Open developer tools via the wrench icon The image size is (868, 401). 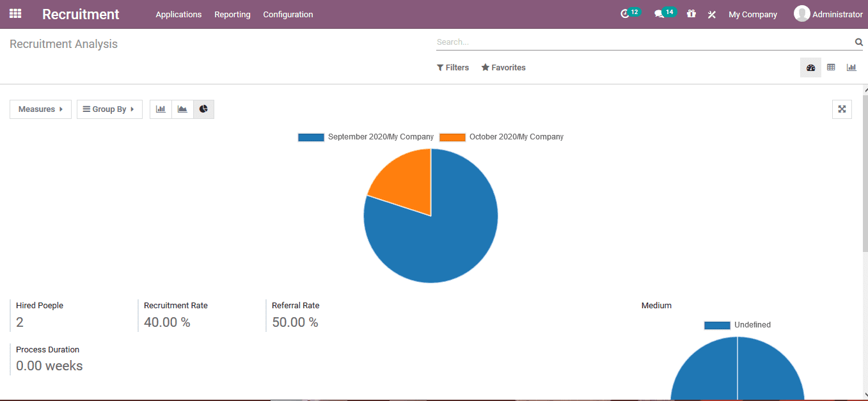click(711, 13)
